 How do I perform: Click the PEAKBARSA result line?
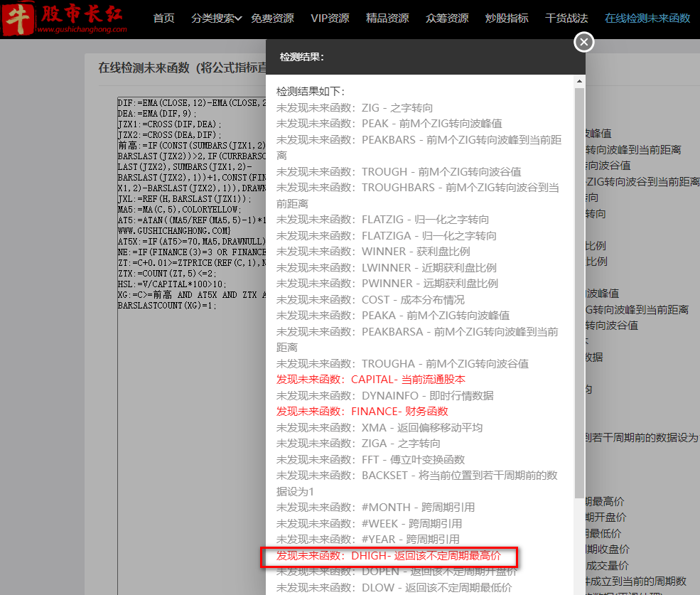tap(417, 340)
